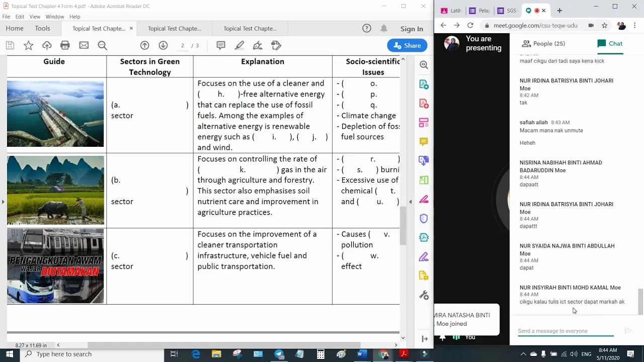Switch to the Latih Chrome tab

(x=451, y=11)
